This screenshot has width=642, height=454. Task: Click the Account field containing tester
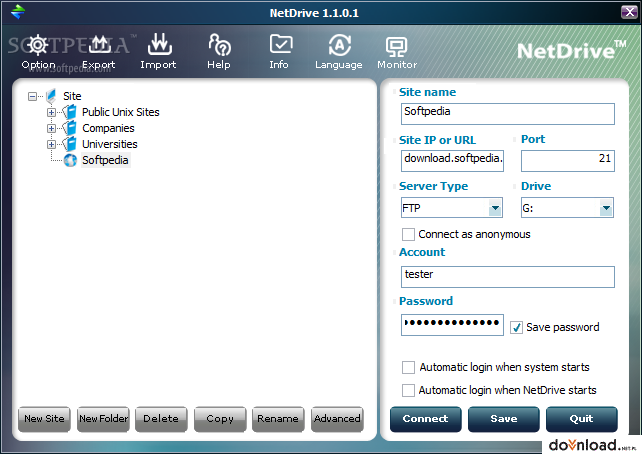click(508, 277)
